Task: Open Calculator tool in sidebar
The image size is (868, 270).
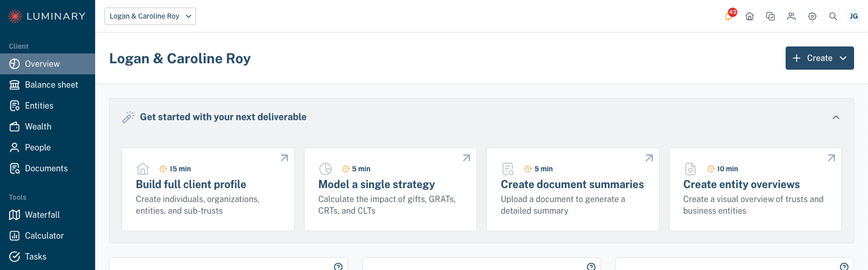Action: point(48,236)
